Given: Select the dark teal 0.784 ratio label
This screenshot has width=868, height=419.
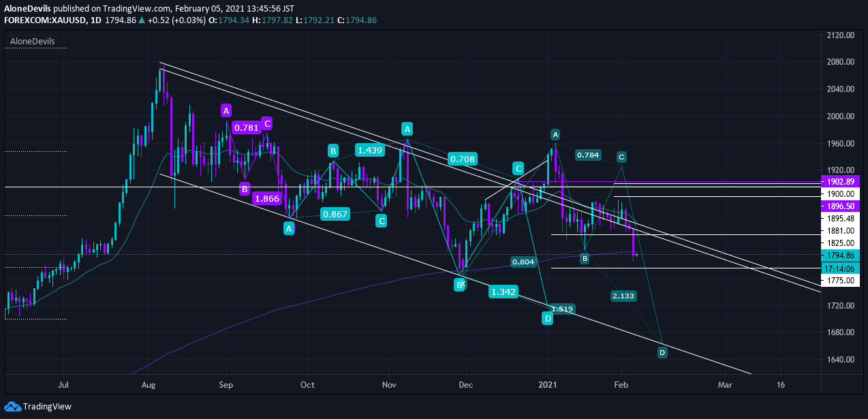Looking at the screenshot, I should coord(588,155).
